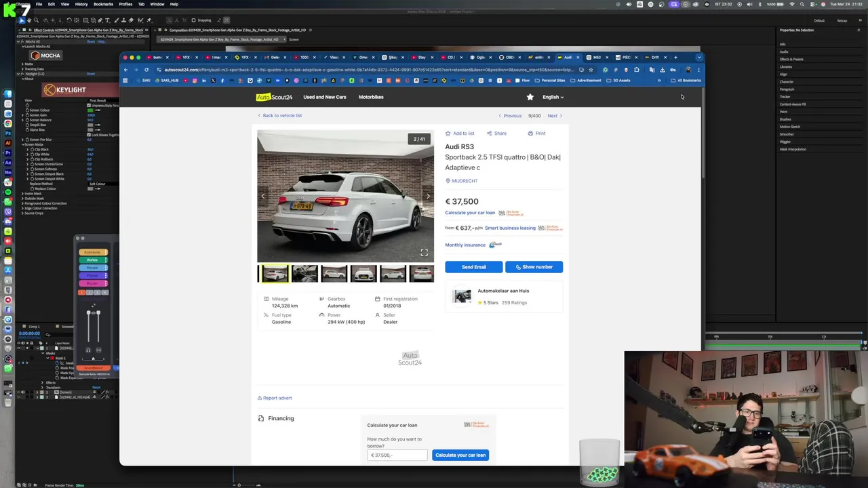Show next car photo with right arrow
The width and height of the screenshot is (868, 488).
point(428,196)
